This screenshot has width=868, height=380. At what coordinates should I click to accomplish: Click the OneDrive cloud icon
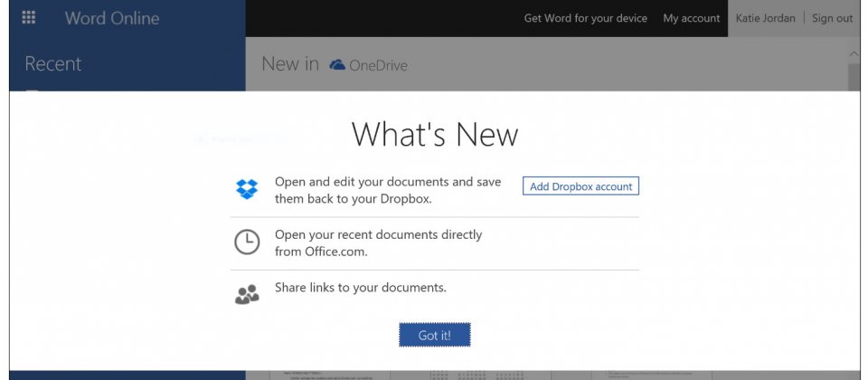pos(337,65)
